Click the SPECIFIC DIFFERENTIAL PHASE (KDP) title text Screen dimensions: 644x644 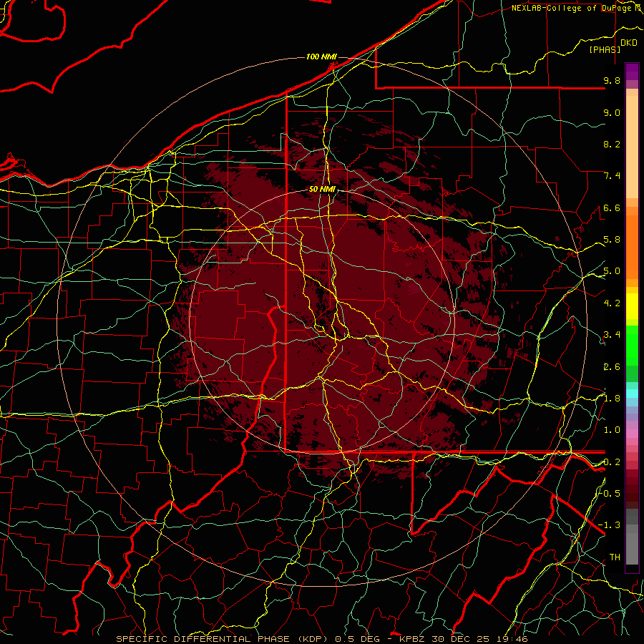tap(222, 639)
